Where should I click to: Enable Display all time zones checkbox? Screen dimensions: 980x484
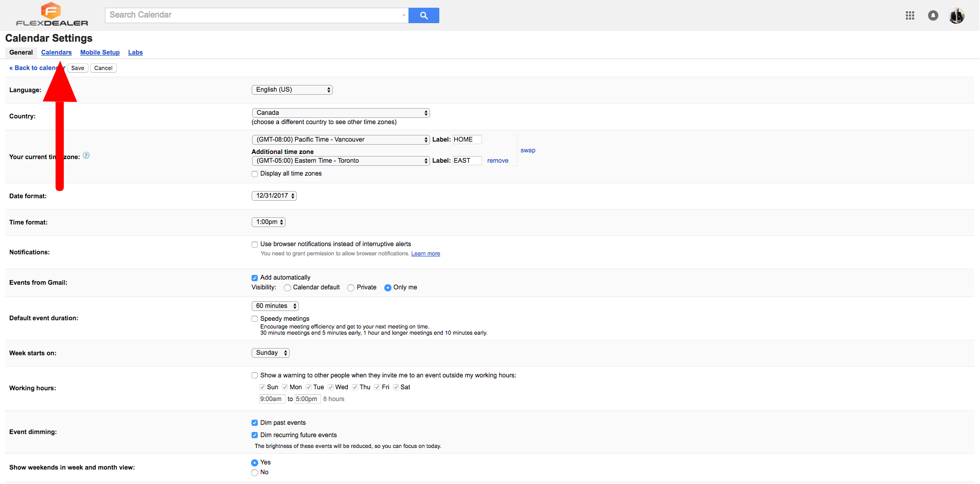point(255,174)
